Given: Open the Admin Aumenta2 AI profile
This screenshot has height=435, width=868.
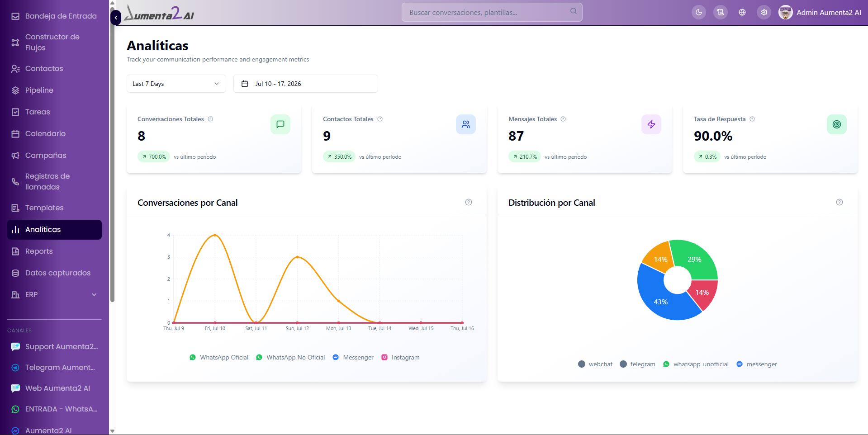Looking at the screenshot, I should (x=820, y=12).
